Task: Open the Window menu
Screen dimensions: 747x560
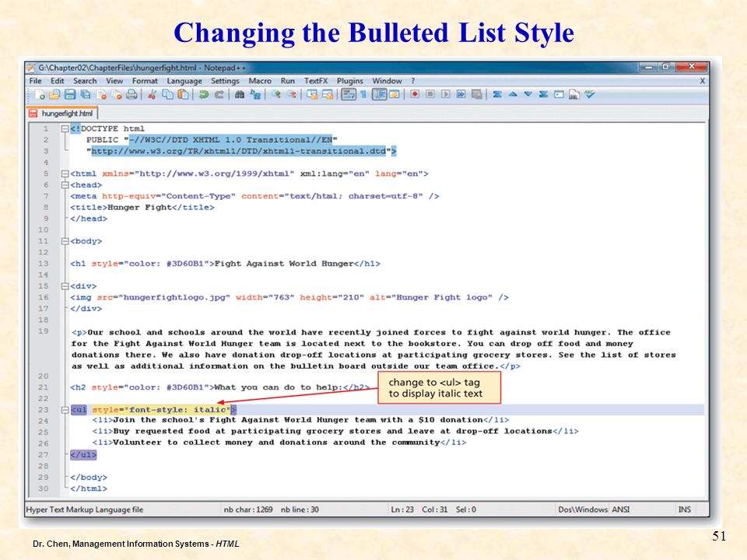Action: pos(387,81)
